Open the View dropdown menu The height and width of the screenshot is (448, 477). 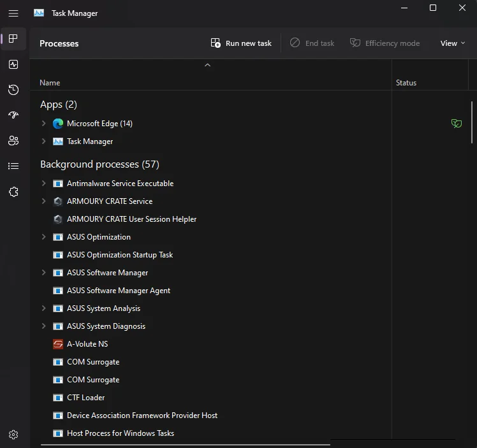[453, 43]
